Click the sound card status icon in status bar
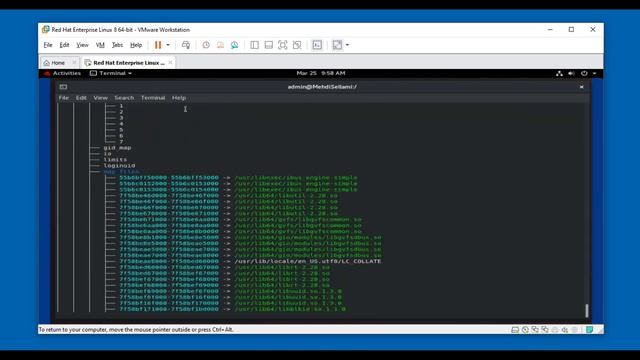The image size is (640, 360). [564, 330]
